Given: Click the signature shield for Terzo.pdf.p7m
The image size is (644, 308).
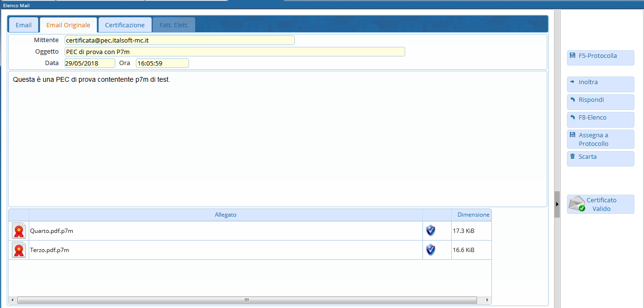Looking at the screenshot, I should click(x=431, y=250).
